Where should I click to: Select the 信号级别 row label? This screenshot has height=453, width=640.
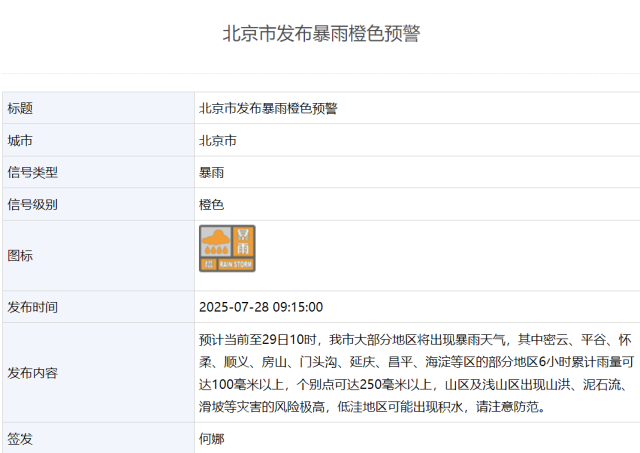[x=33, y=204]
